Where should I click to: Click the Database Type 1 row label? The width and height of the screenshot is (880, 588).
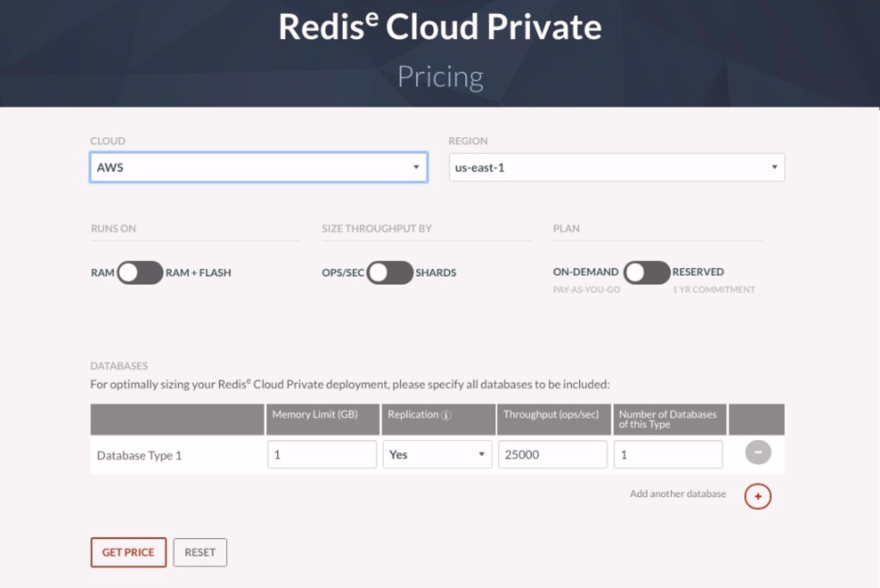139,456
